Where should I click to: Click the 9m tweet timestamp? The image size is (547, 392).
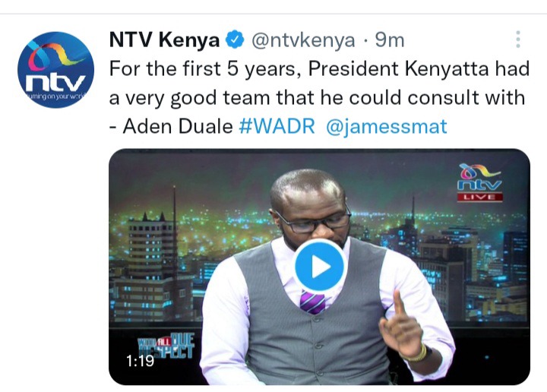pyautogui.click(x=390, y=40)
